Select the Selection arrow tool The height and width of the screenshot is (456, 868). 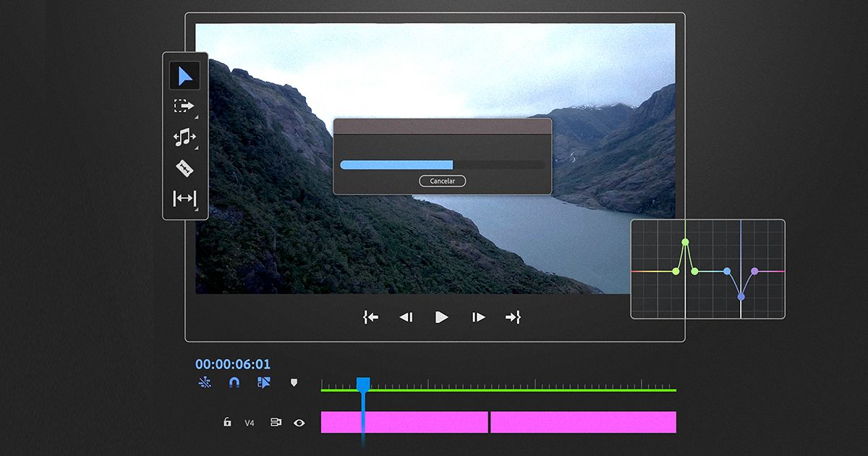point(184,75)
